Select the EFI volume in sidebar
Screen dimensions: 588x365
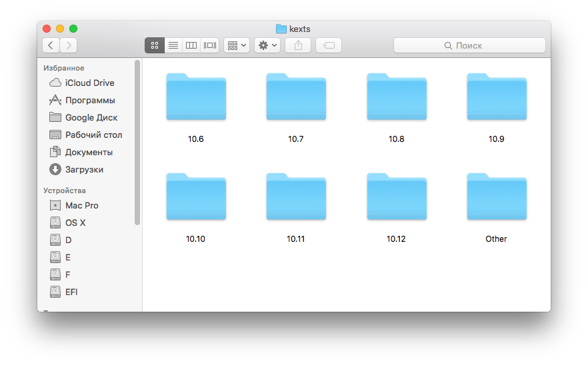(71, 292)
